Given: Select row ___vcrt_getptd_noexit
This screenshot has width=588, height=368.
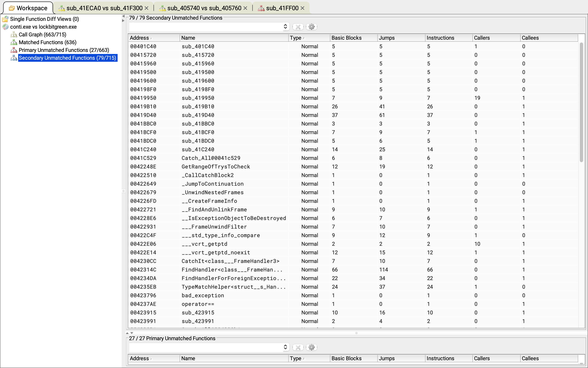Looking at the screenshot, I should (353, 252).
